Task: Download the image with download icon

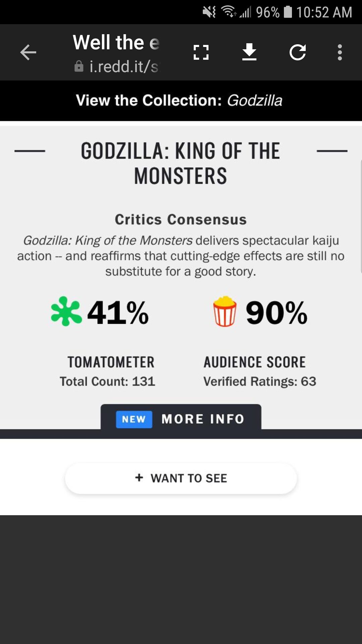Action: [249, 52]
